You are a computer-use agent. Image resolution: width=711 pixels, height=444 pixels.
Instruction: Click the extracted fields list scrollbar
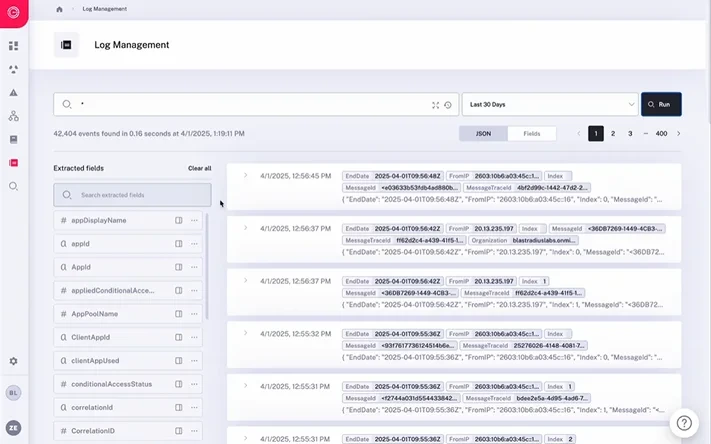coord(207,266)
